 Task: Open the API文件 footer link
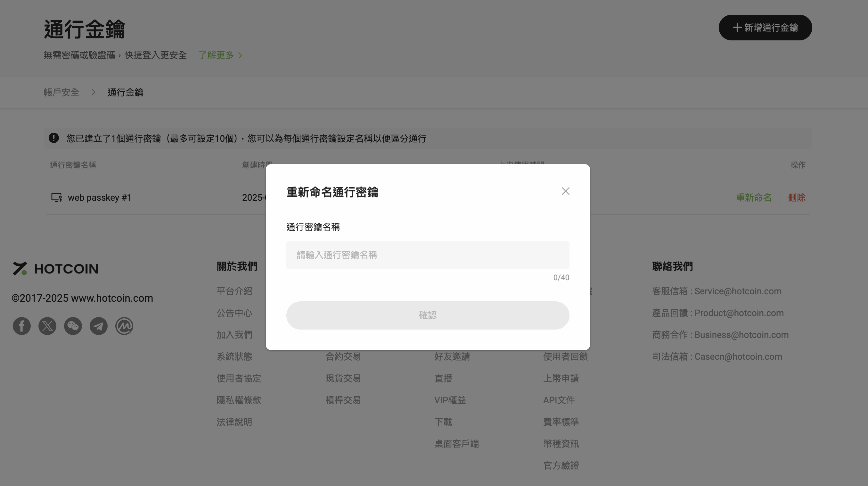point(559,400)
